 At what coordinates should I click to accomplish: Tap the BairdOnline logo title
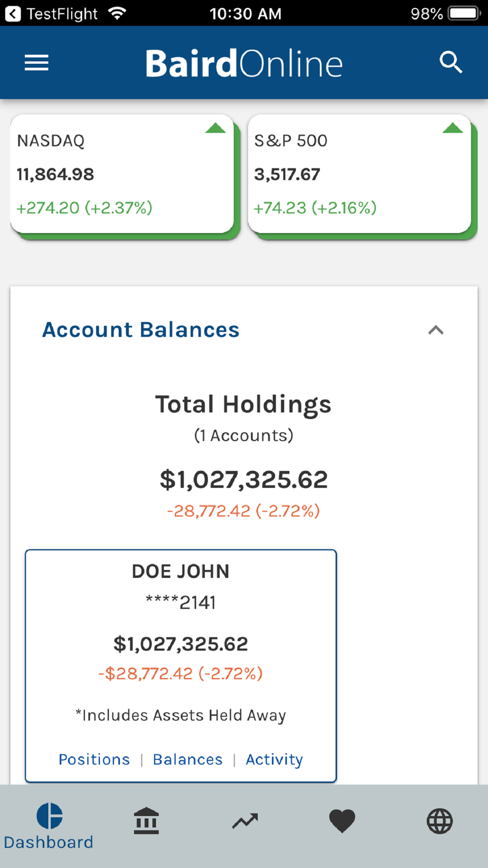click(244, 63)
